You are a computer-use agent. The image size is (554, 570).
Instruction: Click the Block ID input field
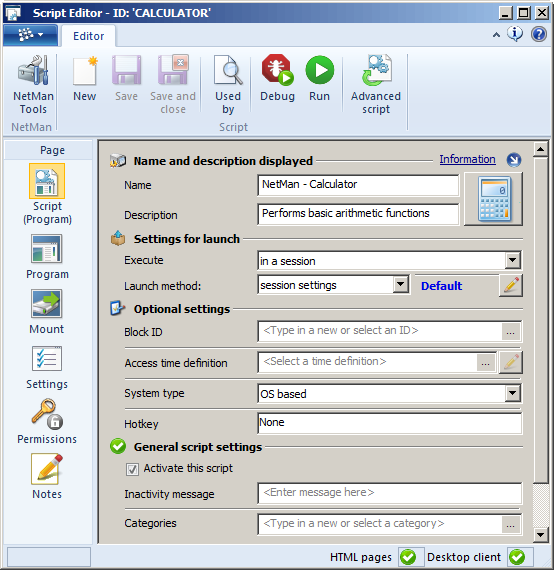[380, 331]
